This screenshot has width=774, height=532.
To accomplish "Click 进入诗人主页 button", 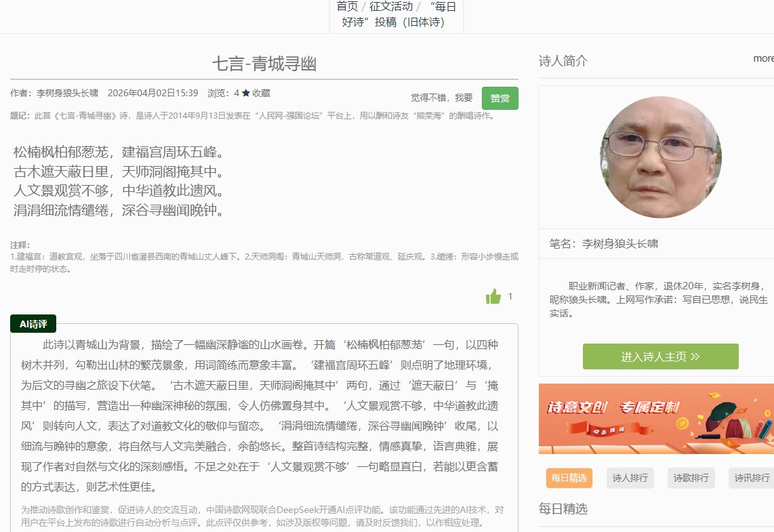I will point(660,356).
